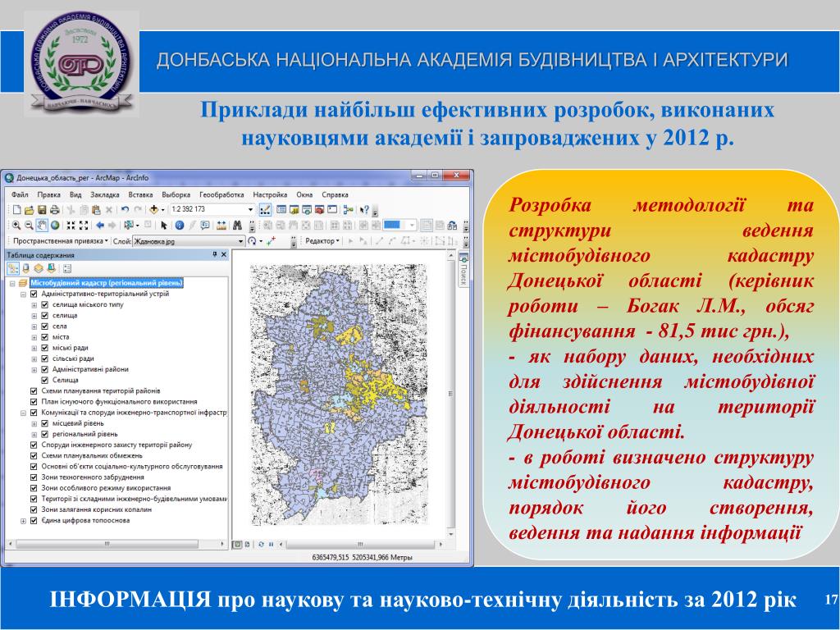Print the map using the printer icon

(x=54, y=210)
